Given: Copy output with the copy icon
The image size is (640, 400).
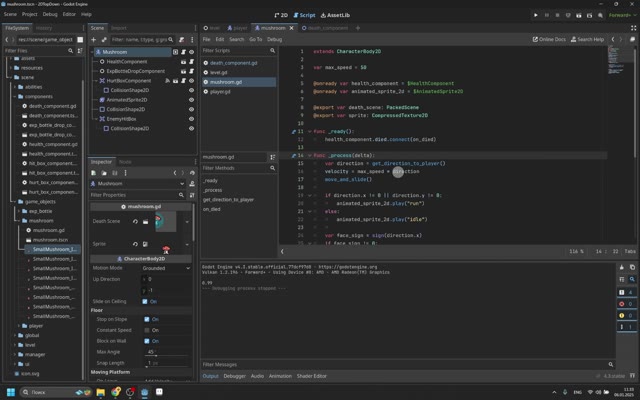Looking at the screenshot, I should [632, 267].
